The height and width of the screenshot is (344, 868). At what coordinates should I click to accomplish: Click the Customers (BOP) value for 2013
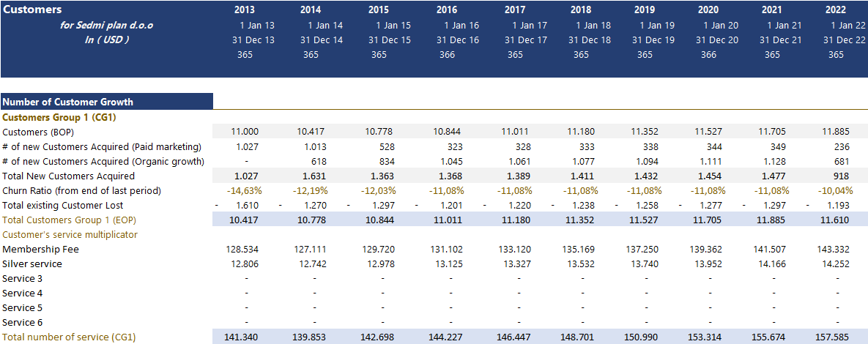(x=245, y=132)
